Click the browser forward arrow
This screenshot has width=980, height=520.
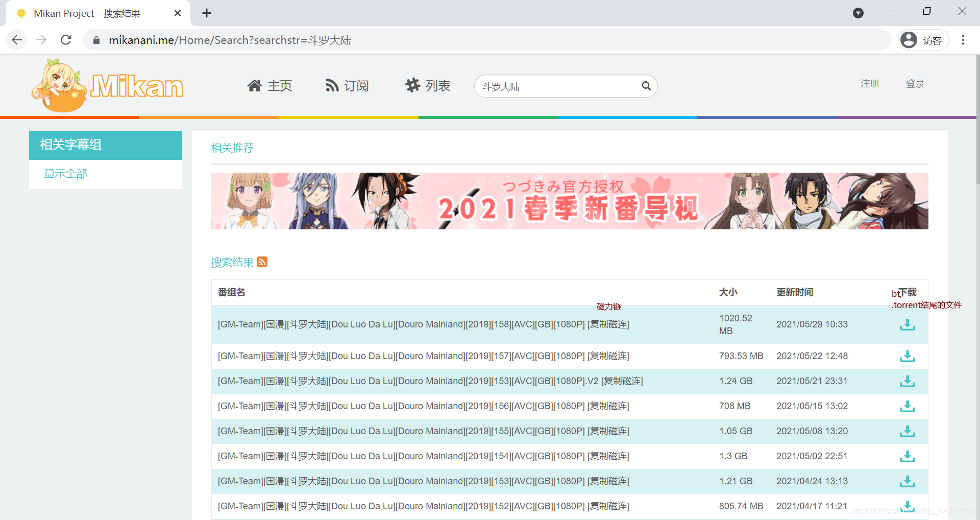pyautogui.click(x=41, y=40)
